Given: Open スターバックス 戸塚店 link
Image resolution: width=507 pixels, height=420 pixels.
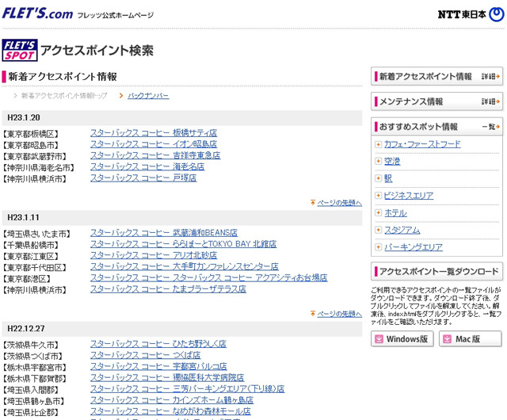Looking at the screenshot, I should 143,178.
